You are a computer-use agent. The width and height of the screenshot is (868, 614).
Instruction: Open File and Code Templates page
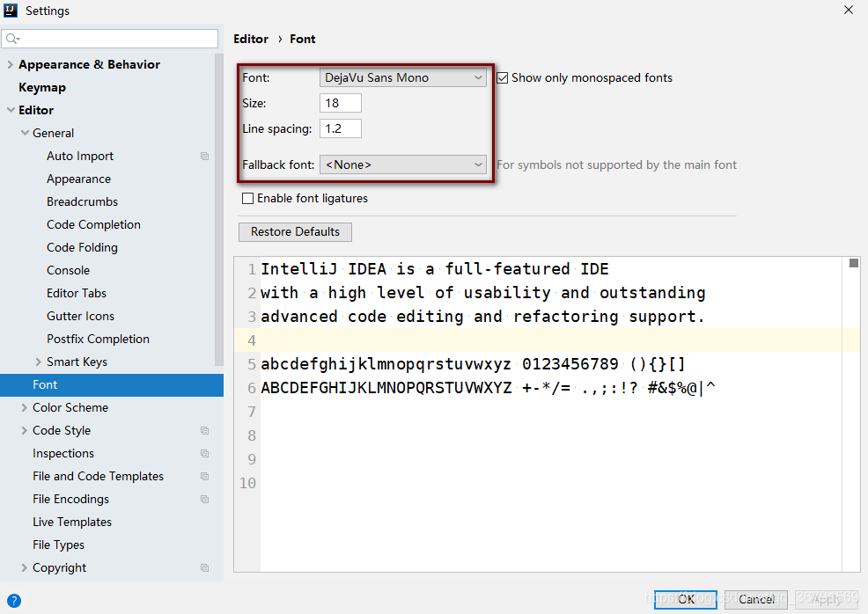(x=98, y=476)
